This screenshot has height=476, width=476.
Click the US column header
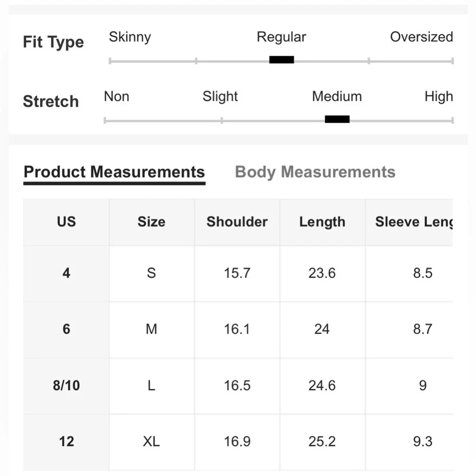66,222
